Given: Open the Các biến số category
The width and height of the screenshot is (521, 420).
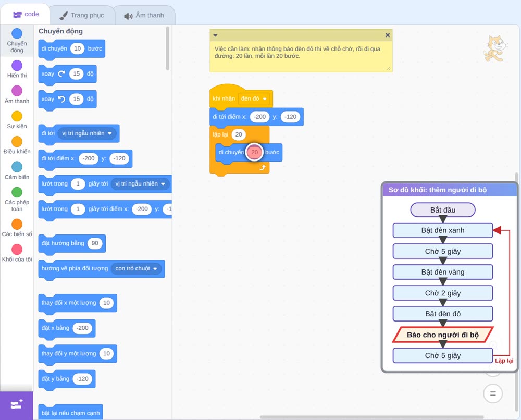Looking at the screenshot, I should coord(17,228).
